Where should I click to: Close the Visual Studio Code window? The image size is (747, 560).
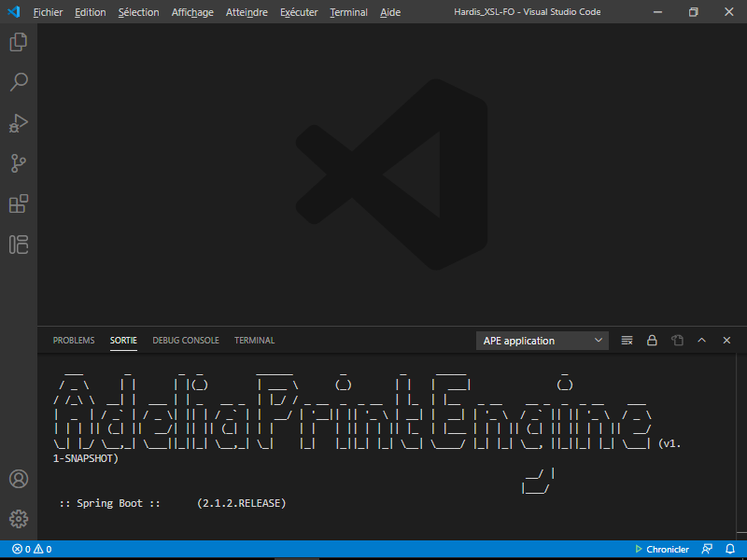(x=728, y=12)
